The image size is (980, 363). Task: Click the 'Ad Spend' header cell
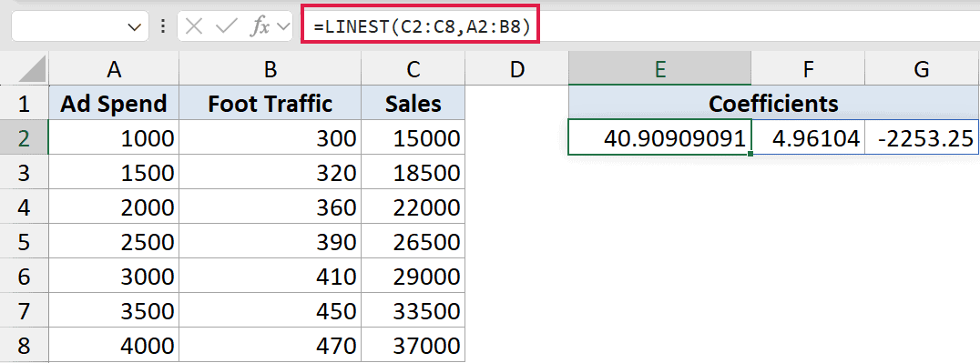click(114, 103)
